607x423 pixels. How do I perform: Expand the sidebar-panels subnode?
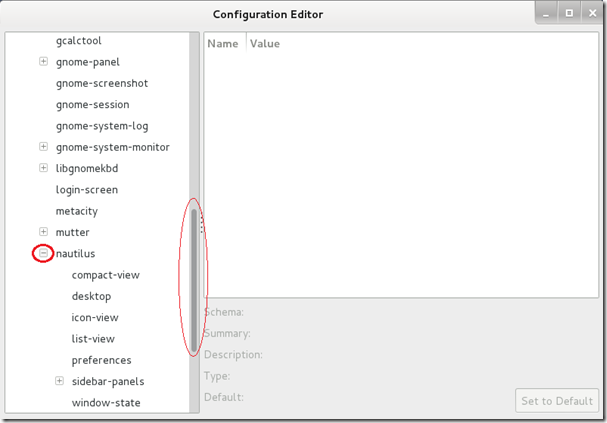59,381
